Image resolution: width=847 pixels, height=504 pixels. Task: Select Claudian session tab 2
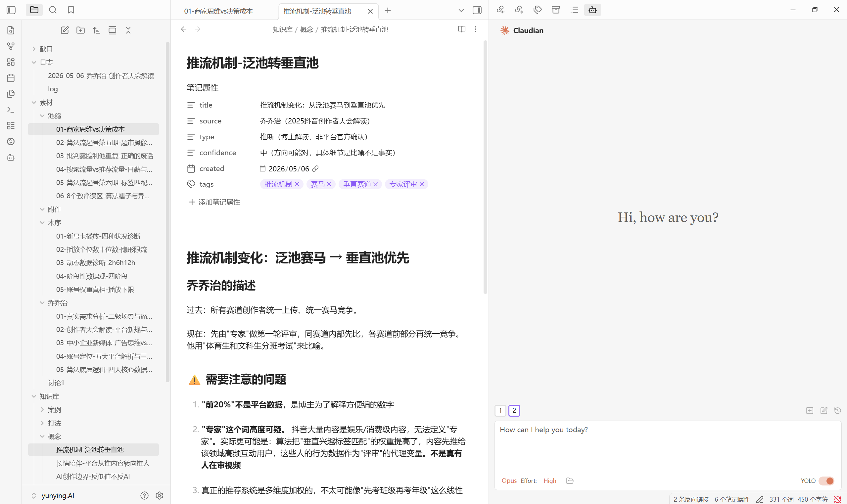point(514,410)
